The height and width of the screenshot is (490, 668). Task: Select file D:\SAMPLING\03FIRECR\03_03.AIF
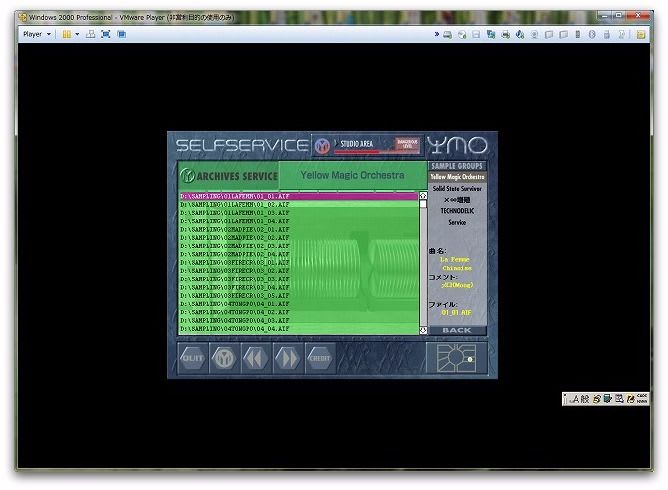point(299,279)
